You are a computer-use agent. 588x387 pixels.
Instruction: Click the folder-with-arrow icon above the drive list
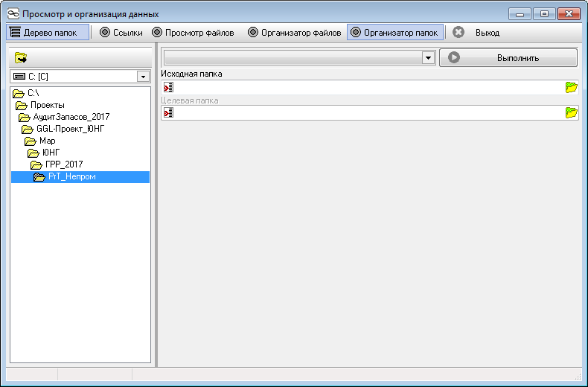tap(21, 58)
